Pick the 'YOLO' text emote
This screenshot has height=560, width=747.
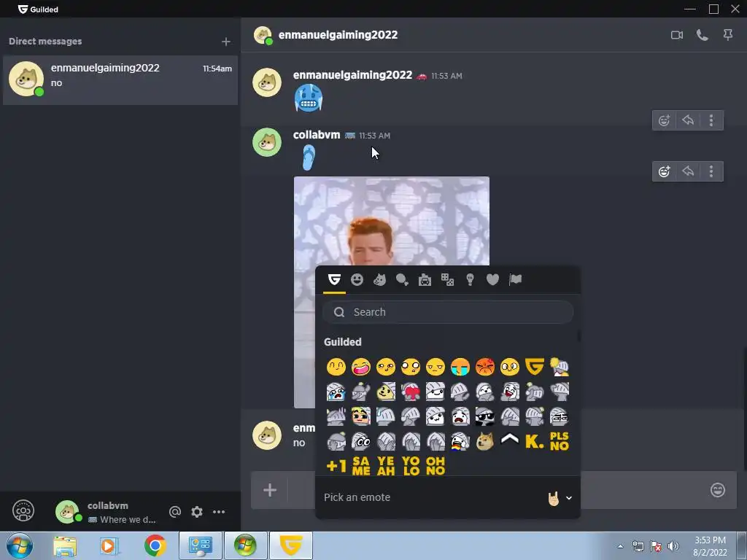click(411, 466)
